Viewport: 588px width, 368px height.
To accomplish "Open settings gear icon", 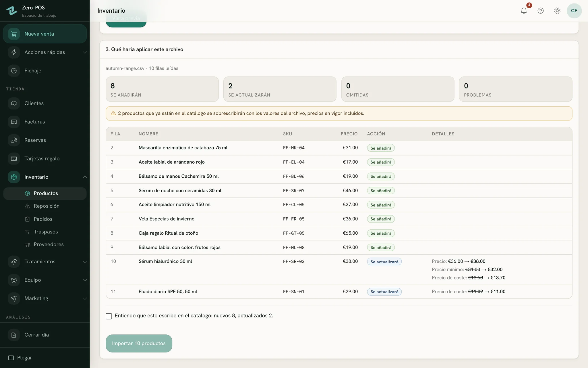I will 557,11.
